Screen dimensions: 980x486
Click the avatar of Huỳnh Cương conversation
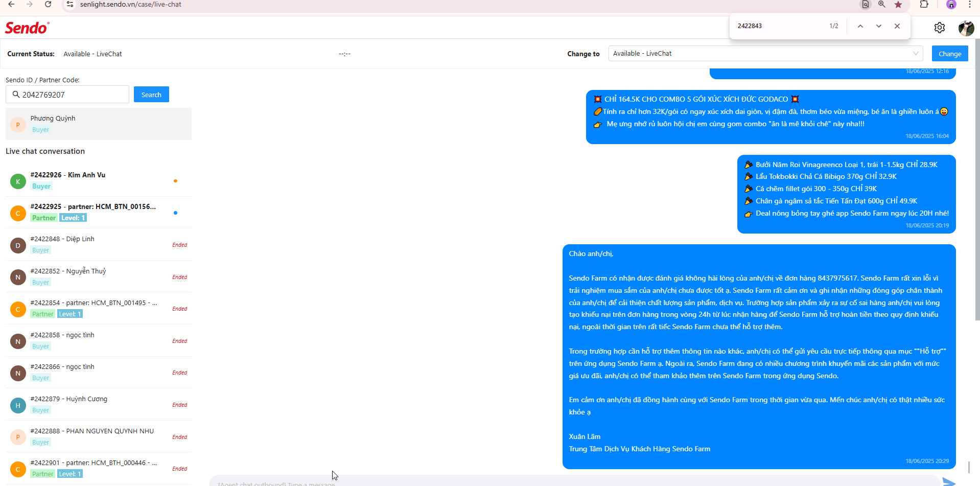18,406
